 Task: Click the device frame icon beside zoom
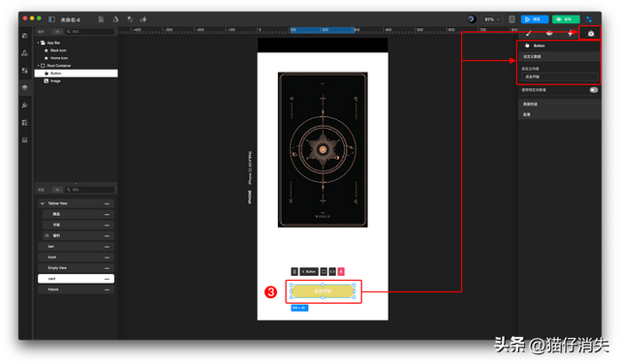tap(511, 19)
